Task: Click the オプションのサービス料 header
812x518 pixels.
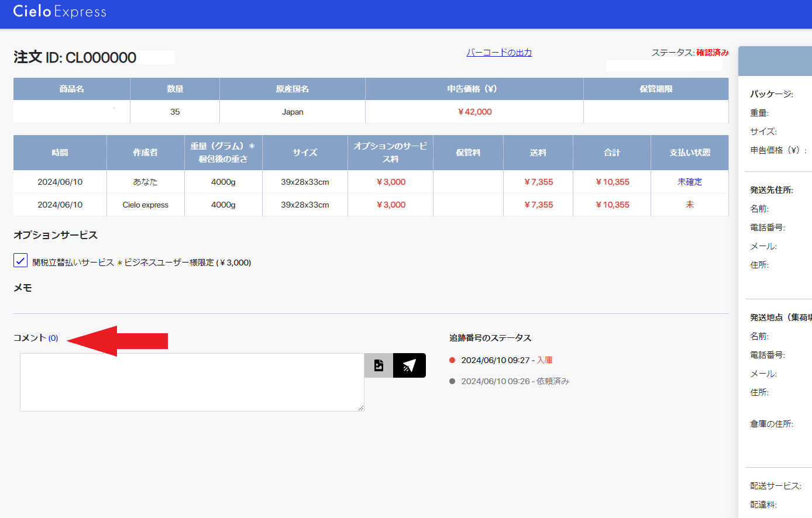Action: pyautogui.click(x=390, y=153)
